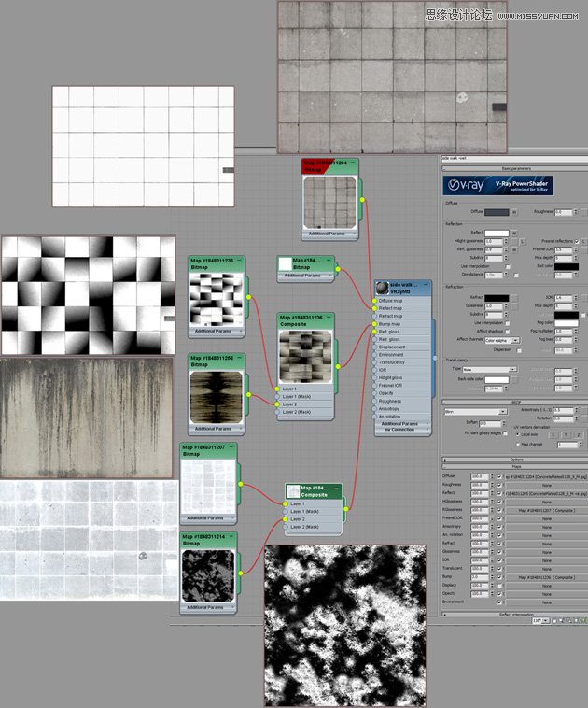588x708 pixels.
Task: Select the Map channel radio button
Action: tap(518, 445)
